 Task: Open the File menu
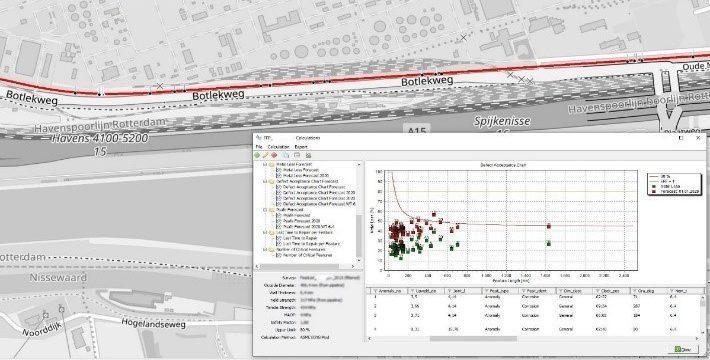[259, 147]
